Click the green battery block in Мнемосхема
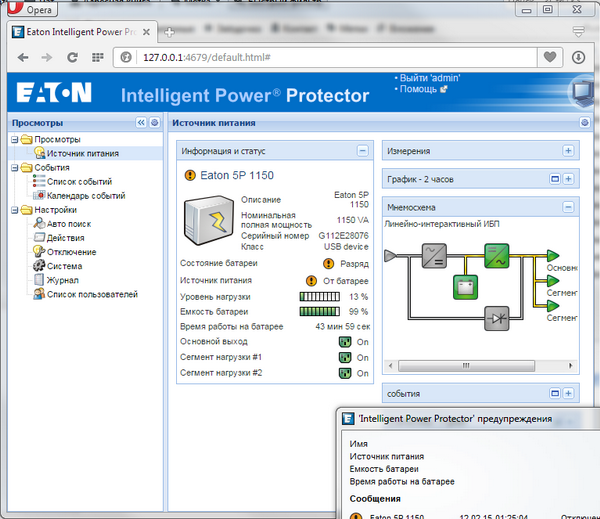This screenshot has height=519, width=600. 466,287
